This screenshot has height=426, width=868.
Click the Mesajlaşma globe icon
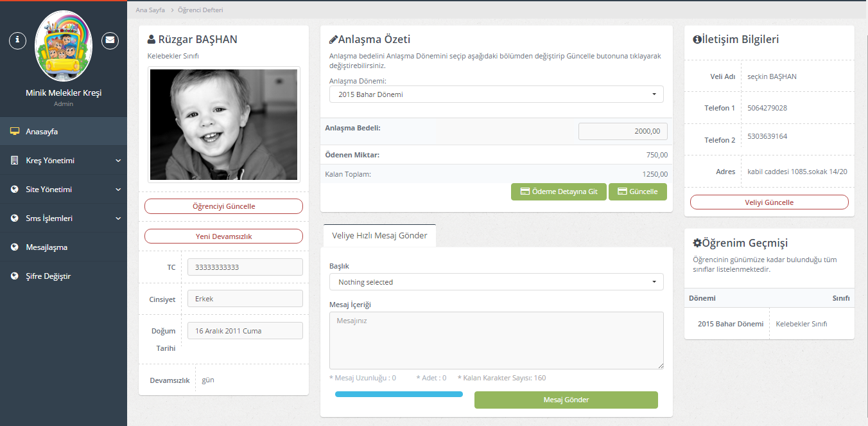[x=14, y=247]
